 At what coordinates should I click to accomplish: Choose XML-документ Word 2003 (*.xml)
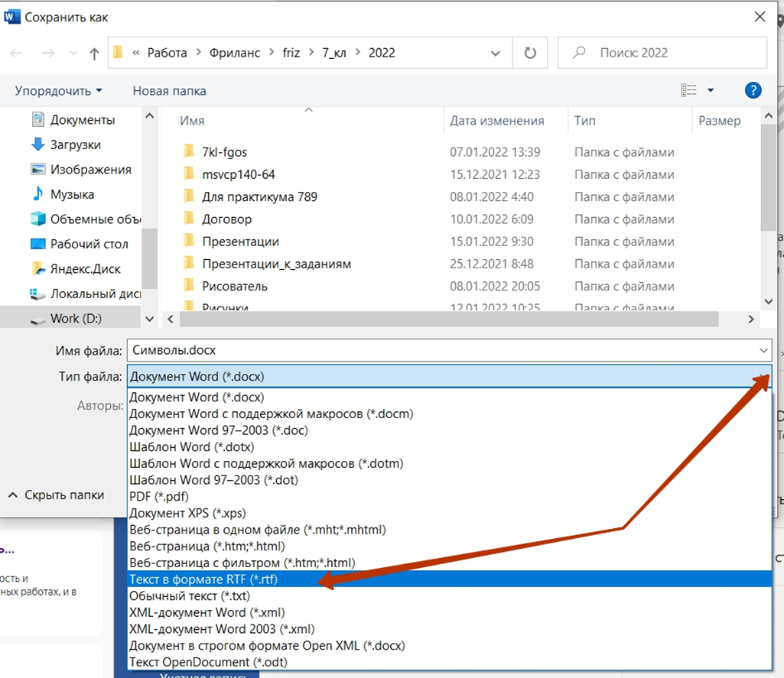tap(449, 629)
